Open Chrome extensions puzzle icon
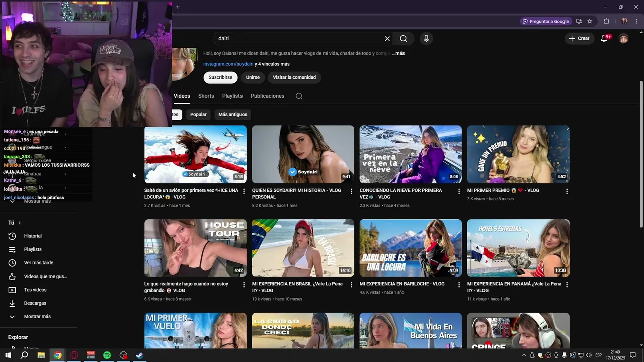The image size is (644, 362). [606, 21]
